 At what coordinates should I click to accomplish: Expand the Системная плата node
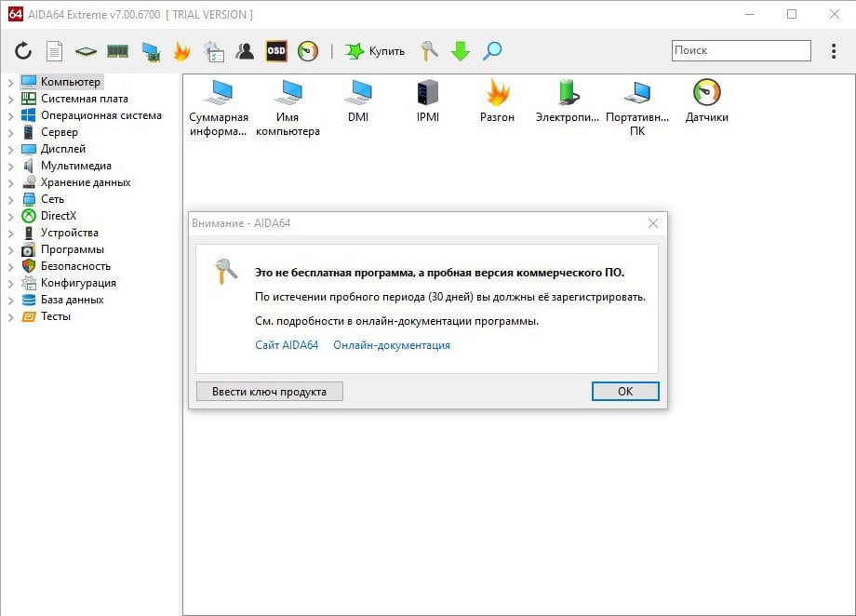click(x=10, y=100)
